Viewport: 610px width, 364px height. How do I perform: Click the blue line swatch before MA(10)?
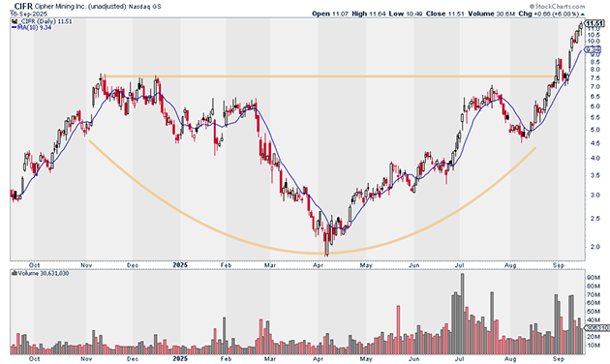tap(15, 28)
